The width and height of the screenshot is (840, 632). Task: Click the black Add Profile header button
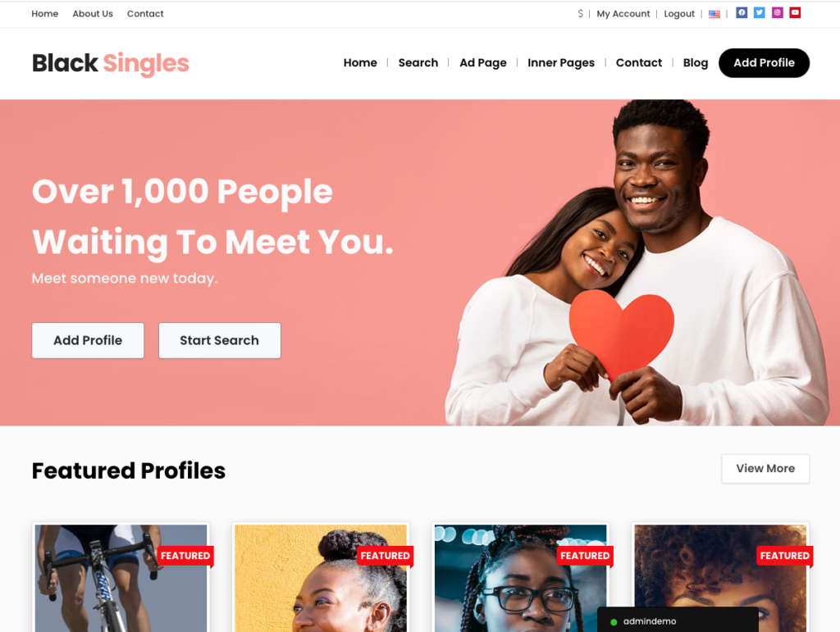[764, 62]
